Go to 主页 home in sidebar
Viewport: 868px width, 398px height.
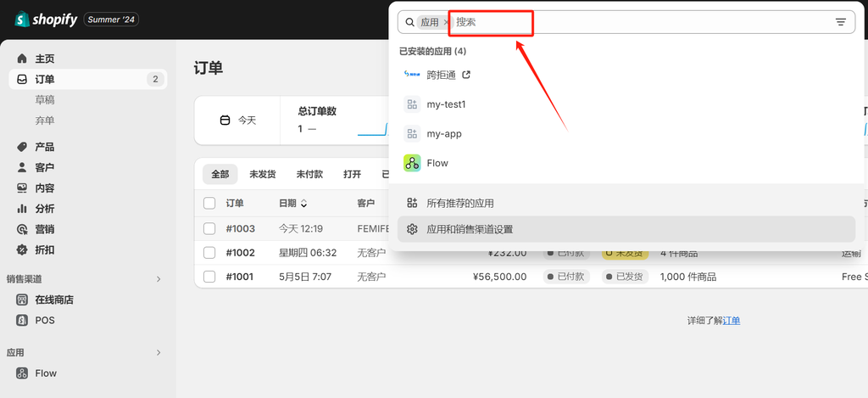point(45,59)
